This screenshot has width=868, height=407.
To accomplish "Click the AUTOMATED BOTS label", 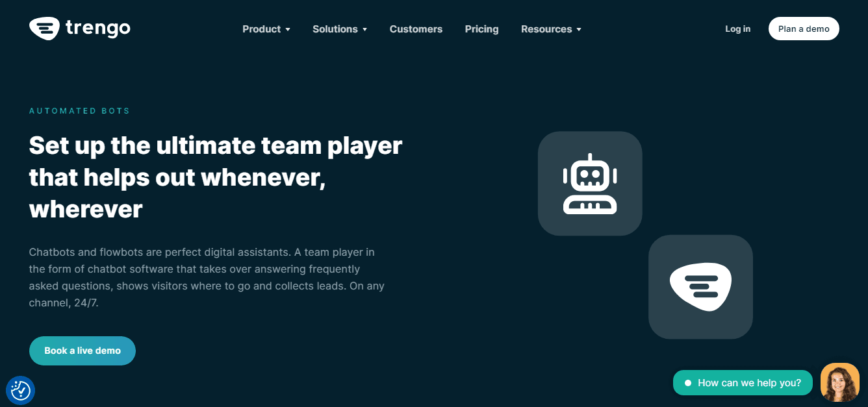I will [x=79, y=111].
